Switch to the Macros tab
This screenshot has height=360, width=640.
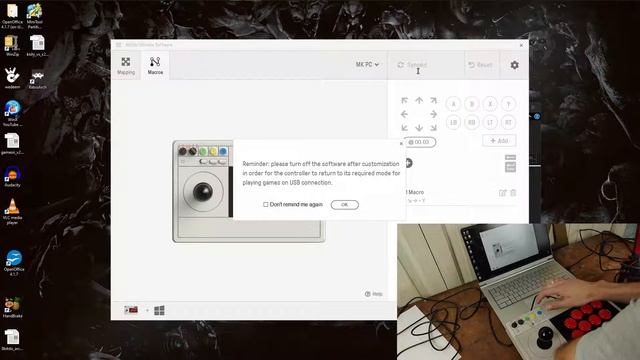(x=155, y=65)
